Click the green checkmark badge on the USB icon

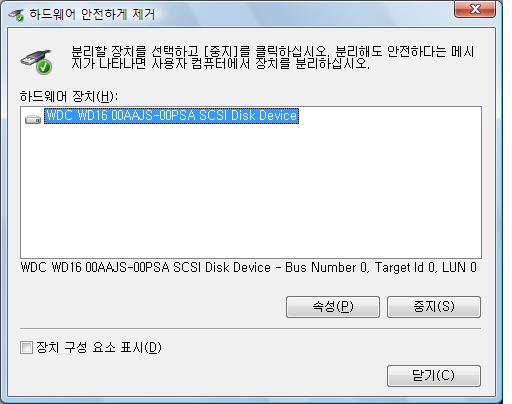[44, 67]
